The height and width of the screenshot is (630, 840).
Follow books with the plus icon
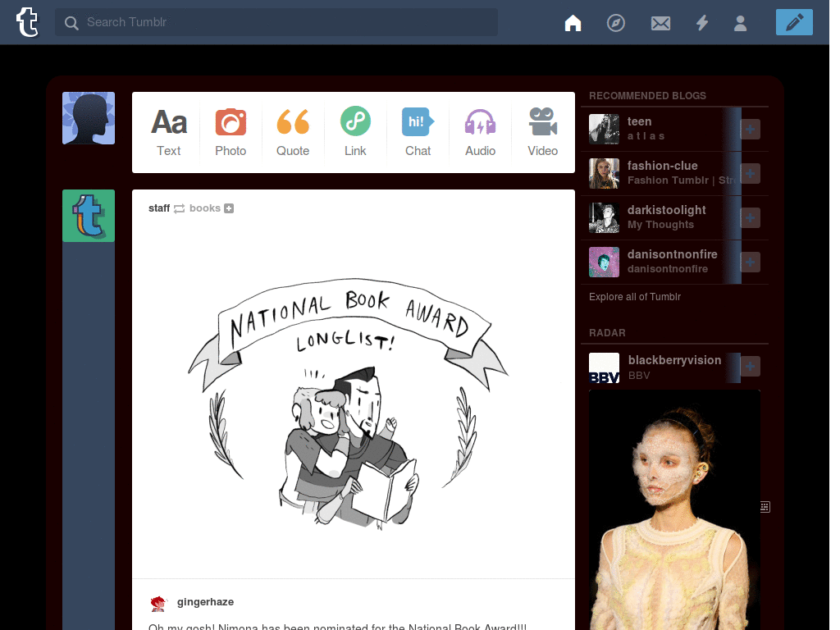[229, 208]
